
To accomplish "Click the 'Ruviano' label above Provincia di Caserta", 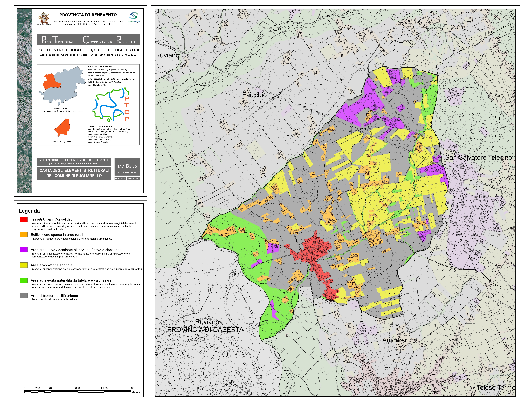I will click(x=207, y=322).
